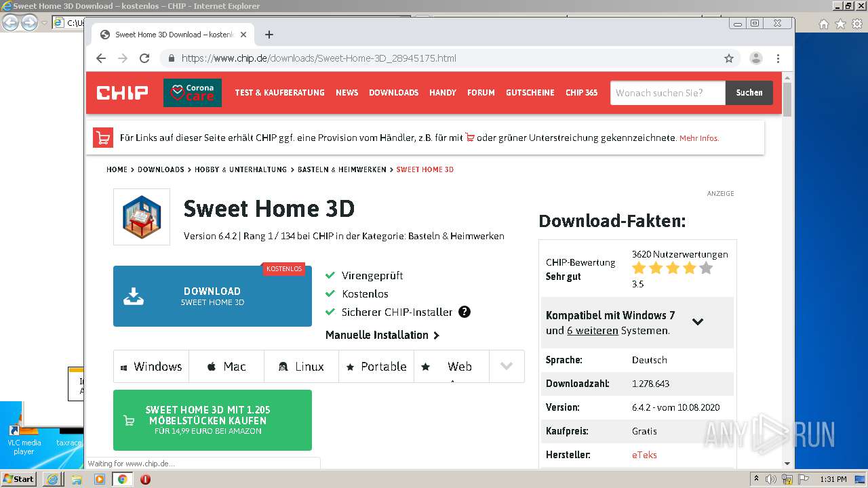
Task: Select the Portable version tab
Action: coord(376,367)
